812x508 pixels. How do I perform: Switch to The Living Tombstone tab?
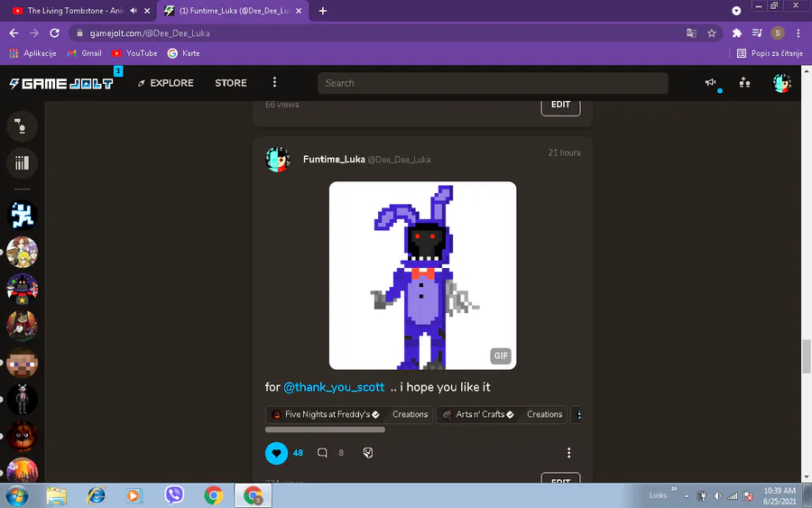pos(75,10)
